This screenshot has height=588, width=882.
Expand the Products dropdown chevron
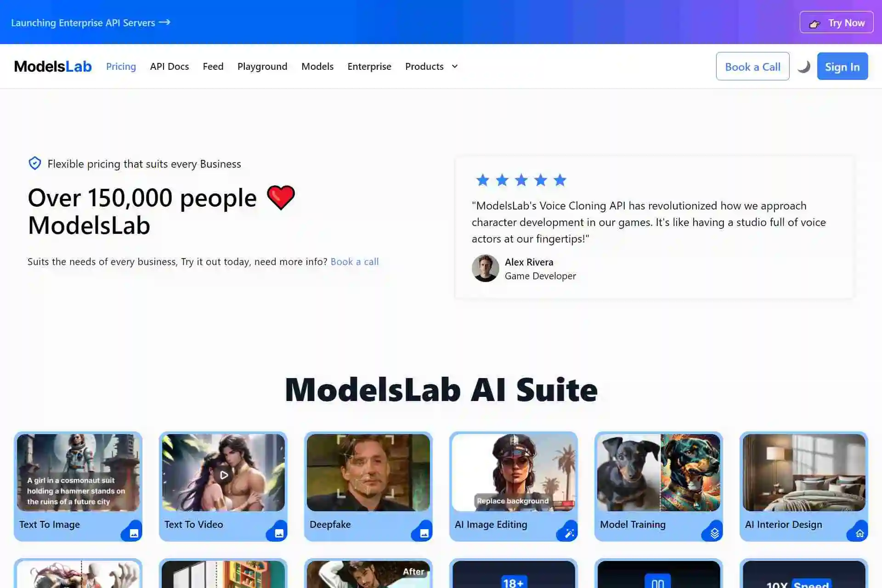coord(455,66)
